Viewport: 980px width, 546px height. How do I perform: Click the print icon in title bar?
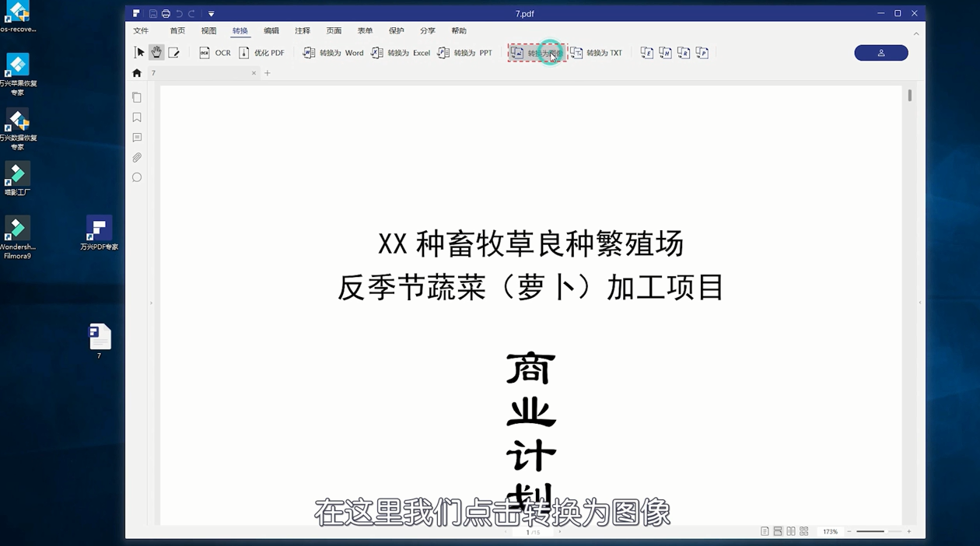coord(166,13)
